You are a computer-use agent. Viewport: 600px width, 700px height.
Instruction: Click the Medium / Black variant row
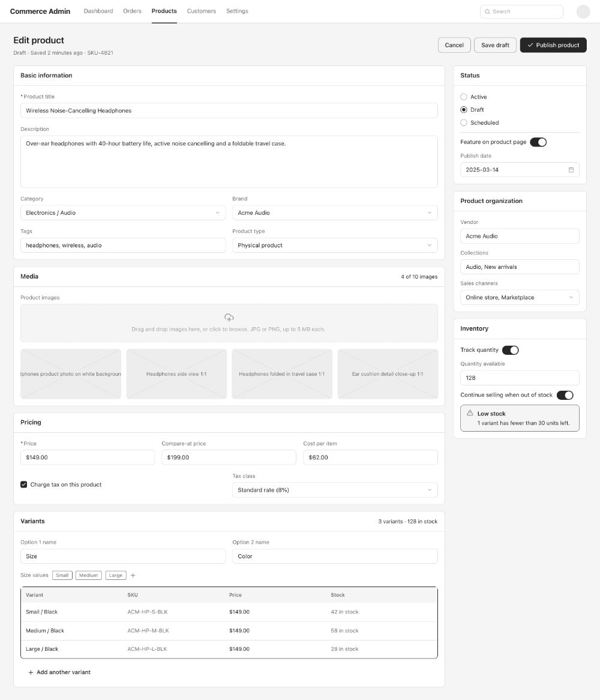tap(229, 631)
